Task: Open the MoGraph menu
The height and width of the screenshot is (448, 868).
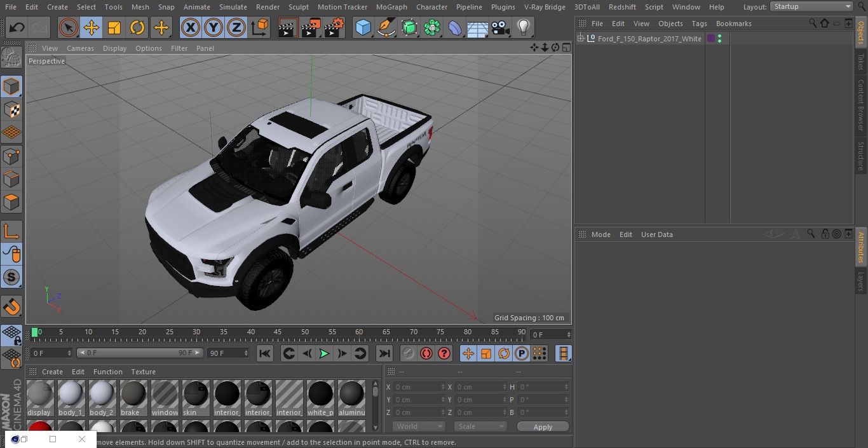Action: pos(391,7)
